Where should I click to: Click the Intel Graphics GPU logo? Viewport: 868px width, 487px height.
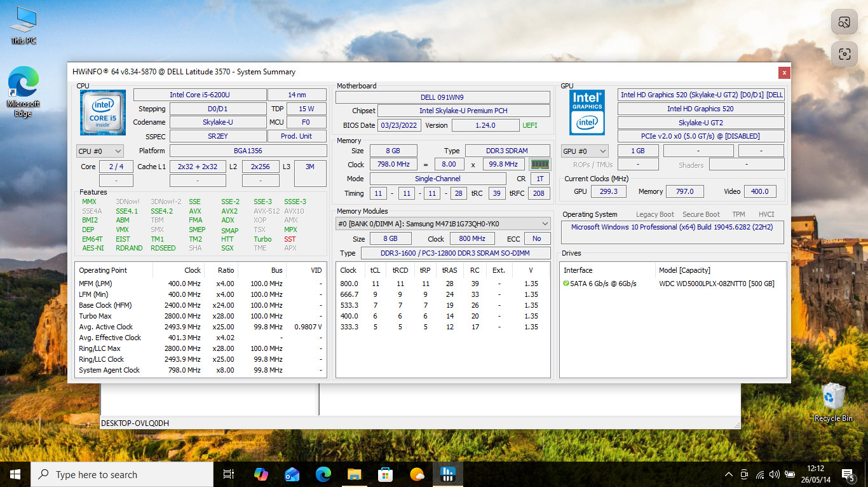(x=587, y=112)
